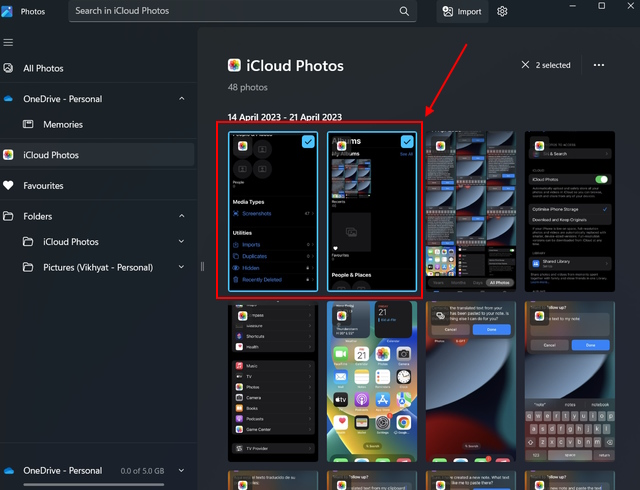Click the '14 April 2023 - 21 April 2023' heading
Image resolution: width=640 pixels, height=490 pixels.
click(x=284, y=117)
